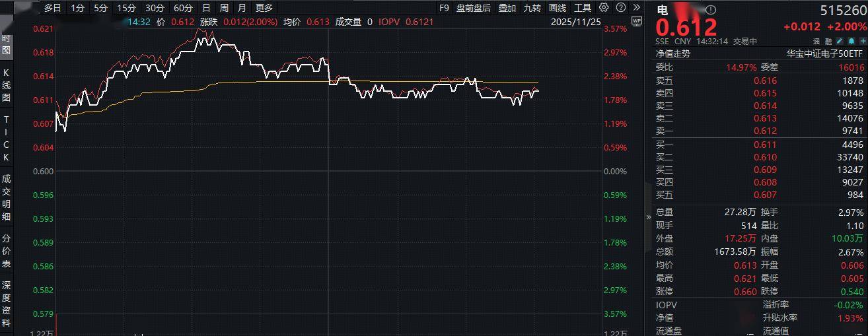This screenshot has height=336, width=868.
Task: Toggle 叠加 overlay comparison
Action: point(507,8)
